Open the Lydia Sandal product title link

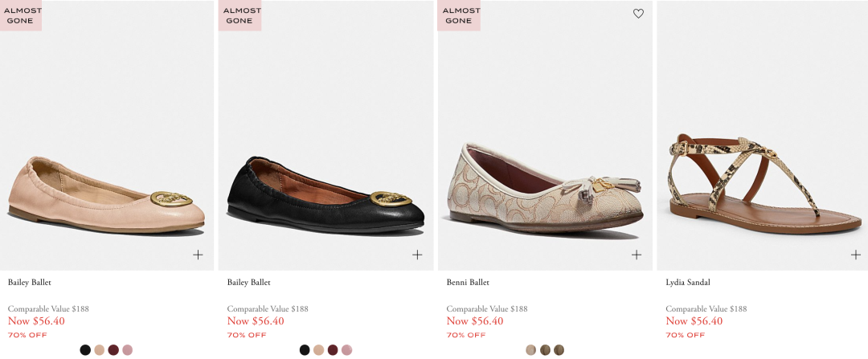(688, 283)
